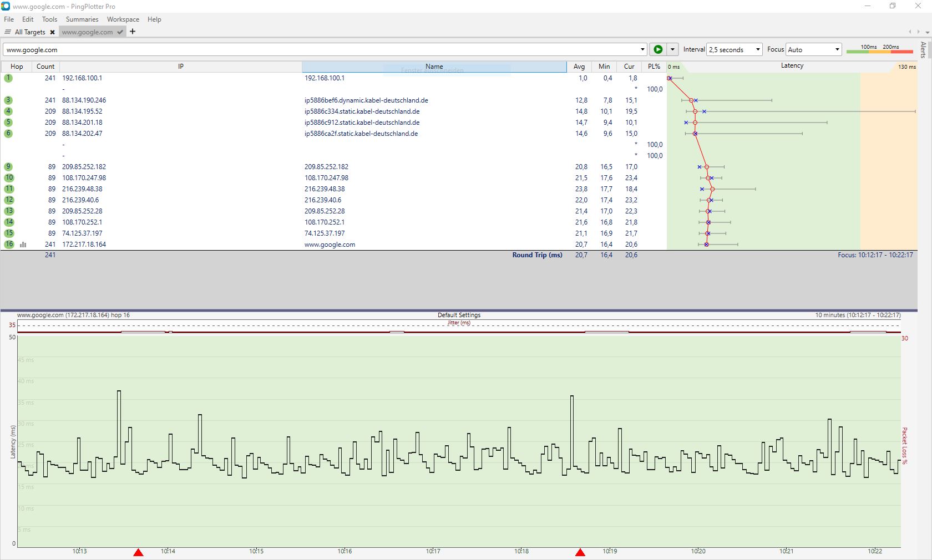Select hop 11 green number icon
932x560 pixels.
tap(9, 189)
